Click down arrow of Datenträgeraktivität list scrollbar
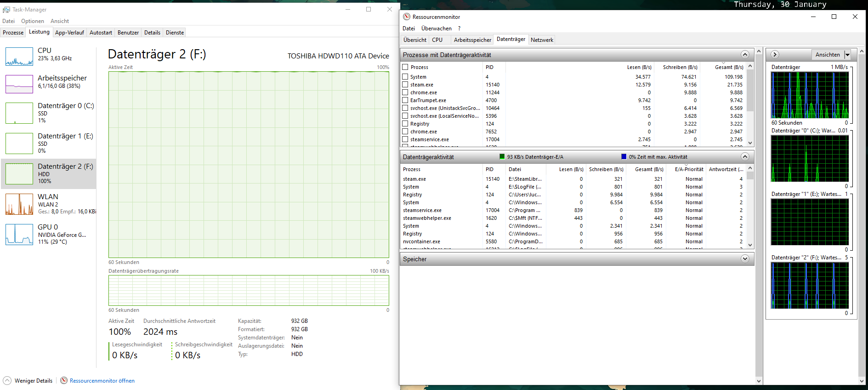 pos(750,245)
